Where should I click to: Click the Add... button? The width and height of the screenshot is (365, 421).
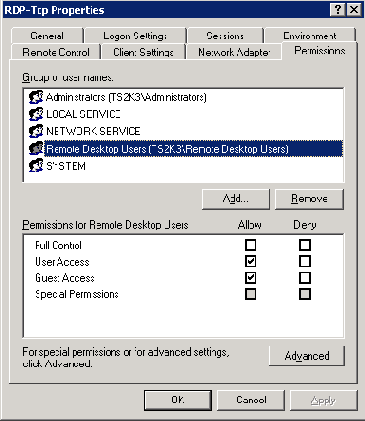click(236, 199)
